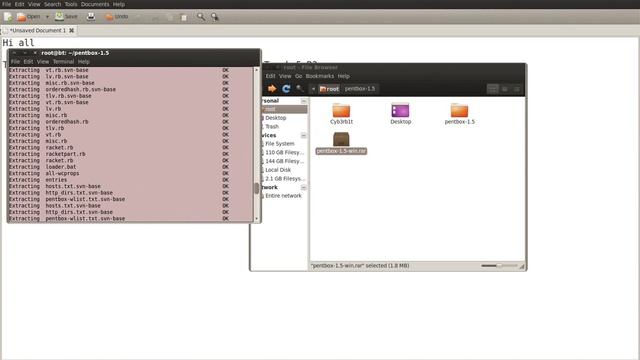Viewport: 640px width, 360px height.
Task: Click the Open file toolbar button
Action: coord(29,17)
